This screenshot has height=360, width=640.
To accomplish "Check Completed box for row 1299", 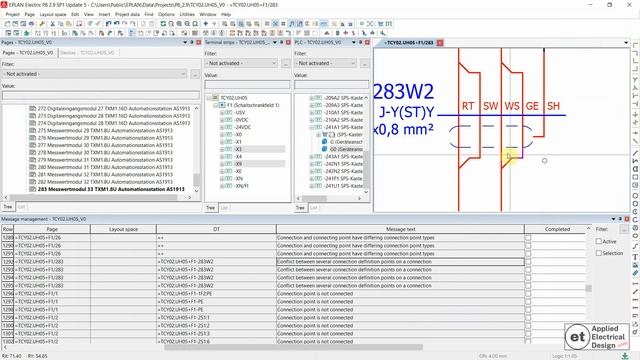I will 528,318.
